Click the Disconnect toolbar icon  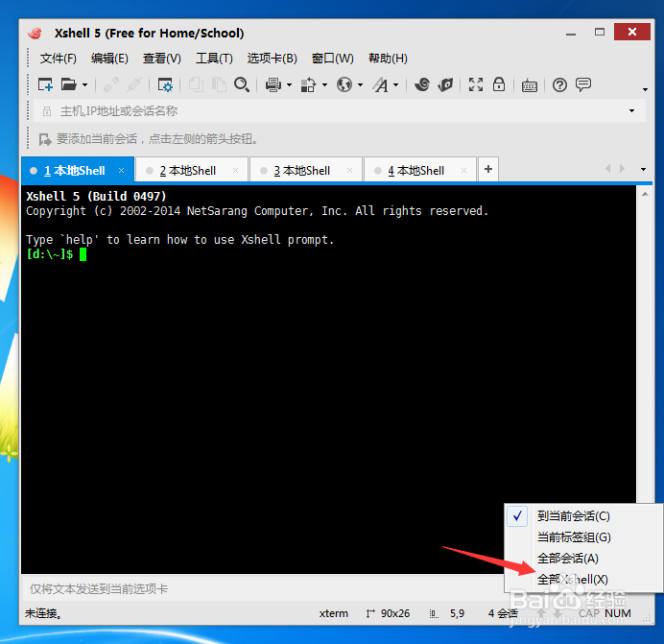133,84
